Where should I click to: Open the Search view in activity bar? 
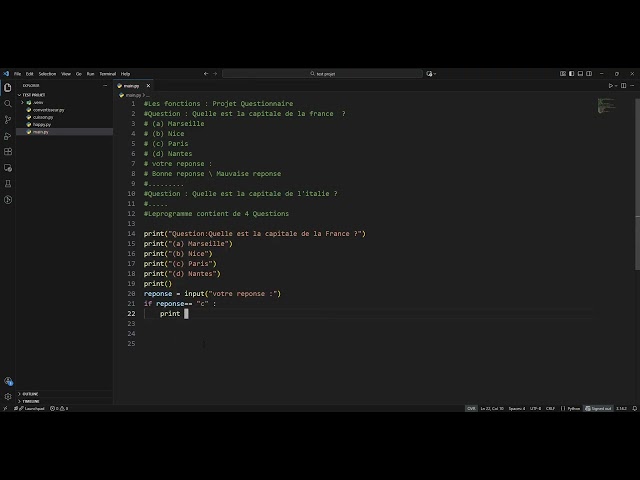click(x=7, y=104)
